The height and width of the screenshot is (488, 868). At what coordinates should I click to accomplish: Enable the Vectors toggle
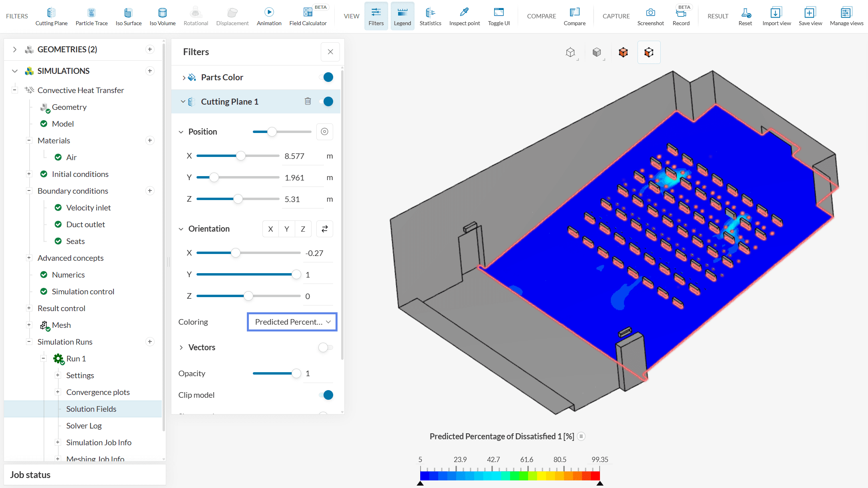coord(325,347)
